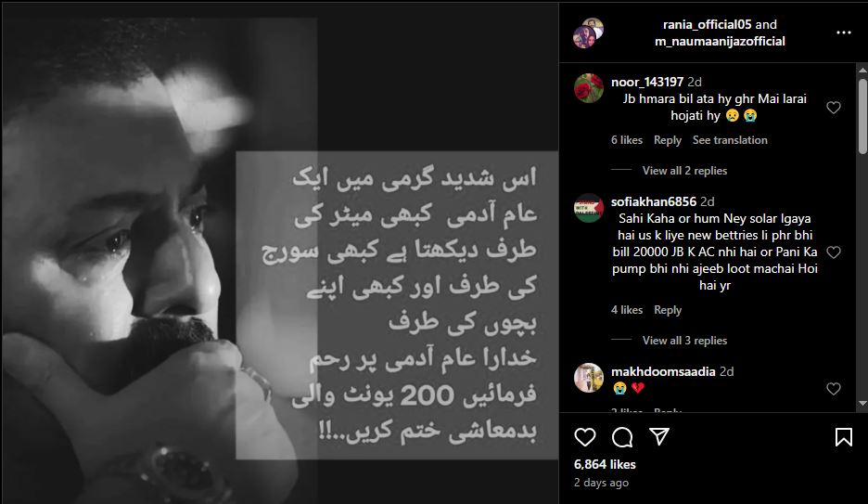This screenshot has height=504, width=868.
Task: Click scrollbar down arrow in comments
Action: point(862,404)
